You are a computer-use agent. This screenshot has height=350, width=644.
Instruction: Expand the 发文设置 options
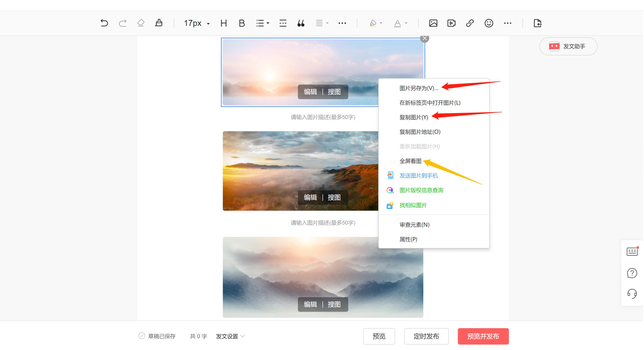[230, 336]
